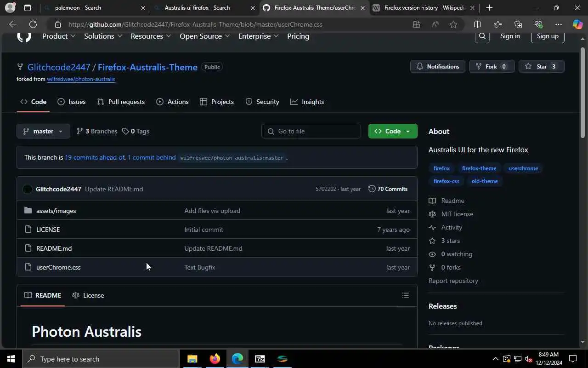Add page to favorites star icon
588x368 pixels.
pos(453,24)
